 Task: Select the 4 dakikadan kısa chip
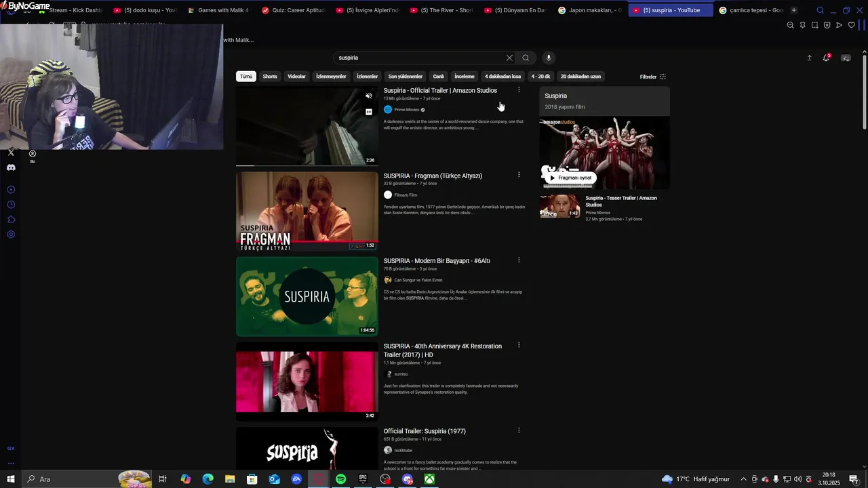pos(502,77)
